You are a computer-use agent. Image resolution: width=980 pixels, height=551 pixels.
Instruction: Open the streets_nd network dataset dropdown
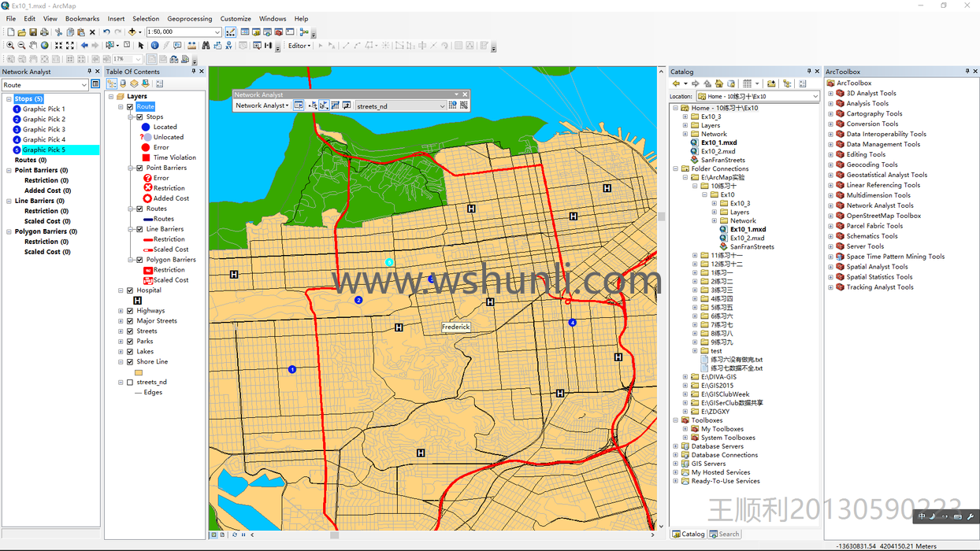(442, 105)
